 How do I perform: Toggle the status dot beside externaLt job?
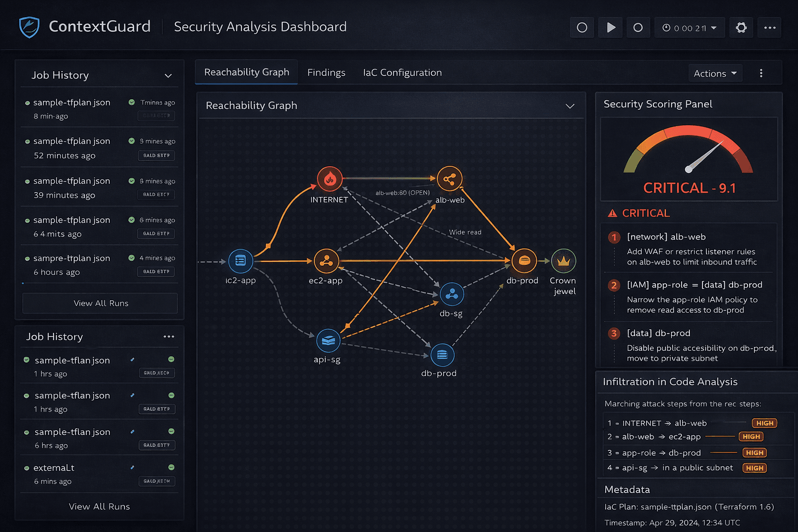coord(26,468)
